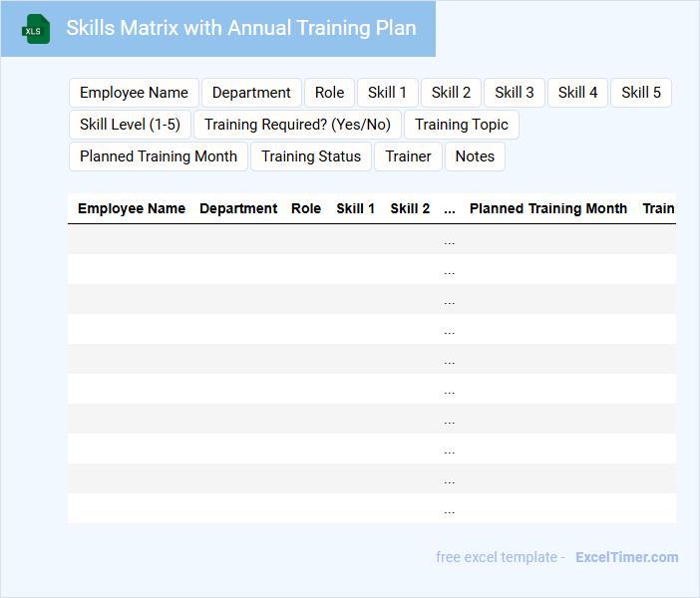Select Training Required? (Yes/No) tag
This screenshot has height=598, width=700.
pyautogui.click(x=297, y=125)
